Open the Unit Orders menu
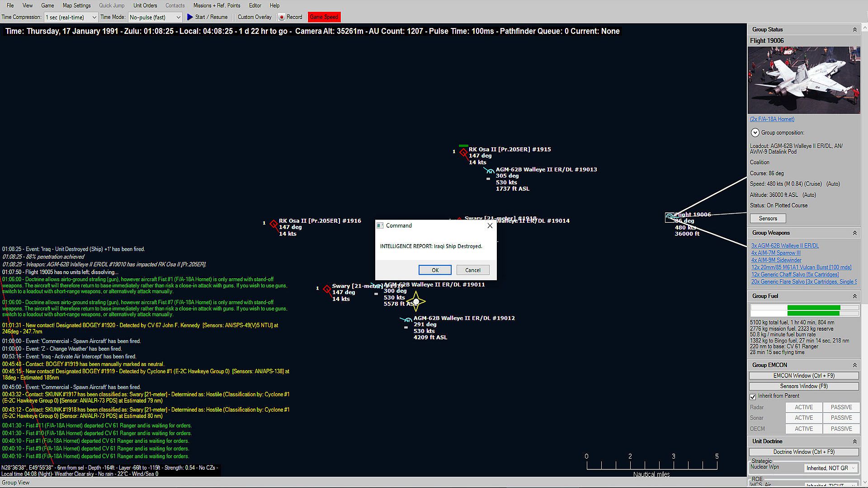The height and width of the screenshot is (488, 868). (x=145, y=5)
